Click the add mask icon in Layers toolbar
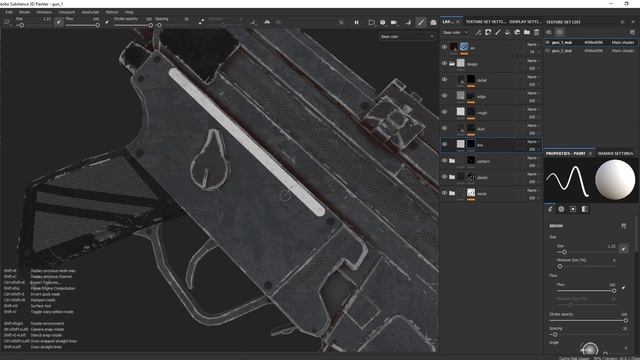This screenshot has width=640, height=360. coord(488,32)
